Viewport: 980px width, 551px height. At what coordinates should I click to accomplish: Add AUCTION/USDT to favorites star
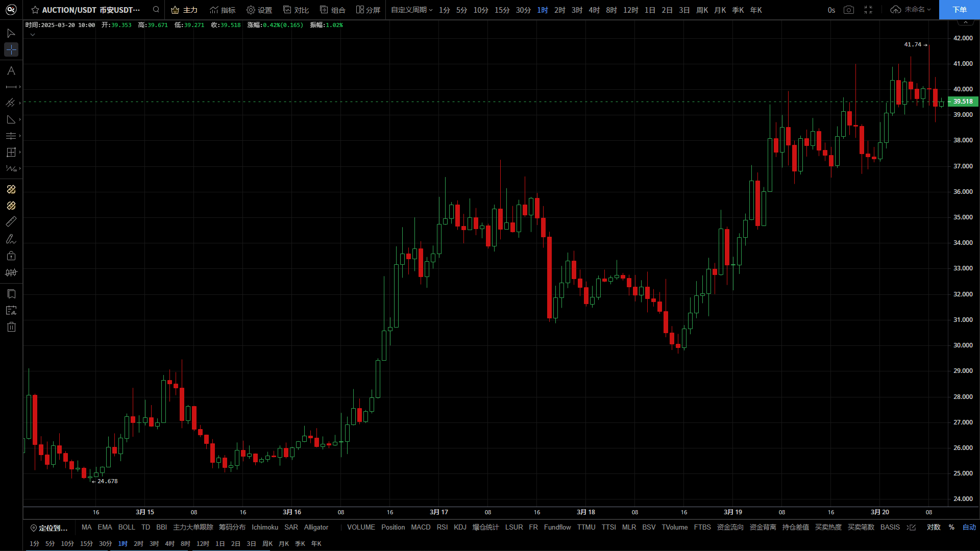35,10
